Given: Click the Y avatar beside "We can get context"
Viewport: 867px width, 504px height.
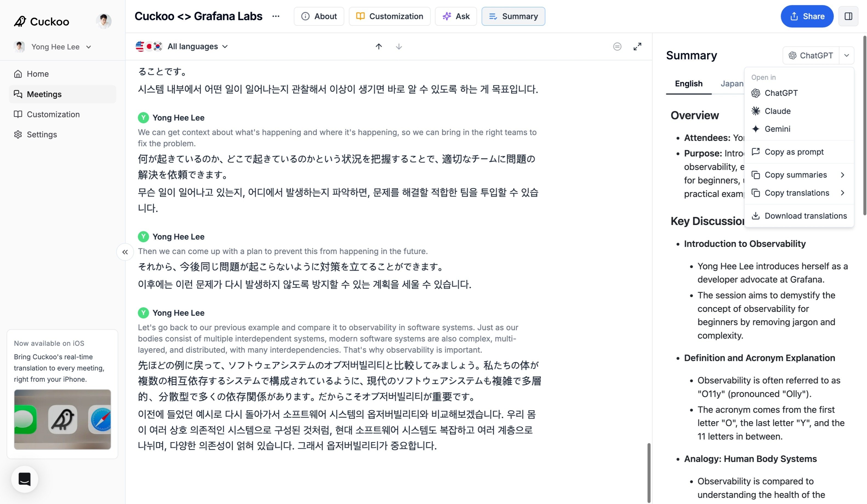Looking at the screenshot, I should 143,118.
